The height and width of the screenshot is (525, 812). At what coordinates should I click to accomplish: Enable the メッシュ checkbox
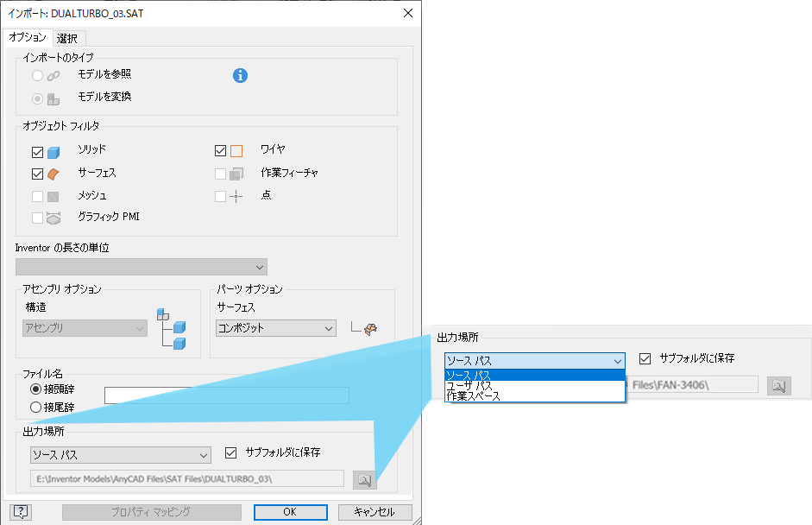pos(37,196)
